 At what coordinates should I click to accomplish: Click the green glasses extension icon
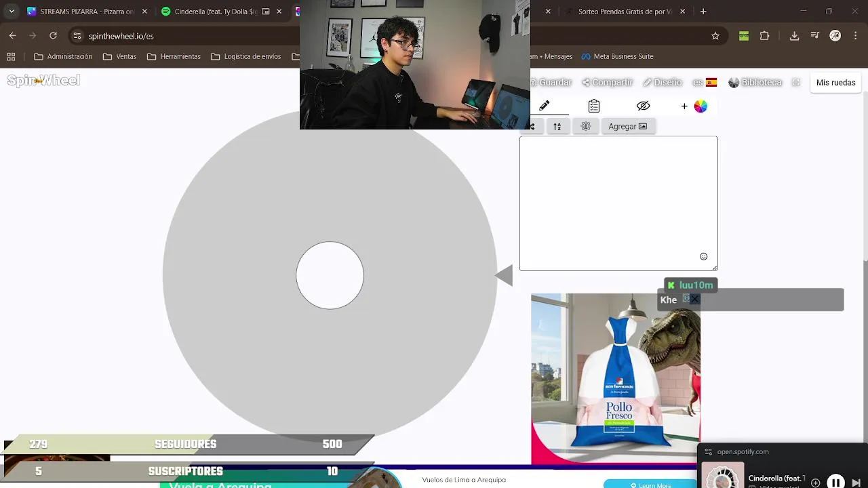tap(744, 36)
